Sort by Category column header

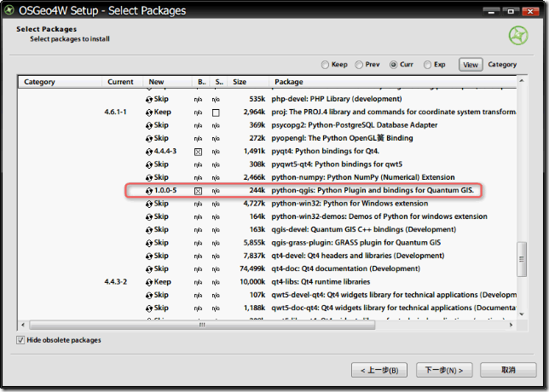61,82
